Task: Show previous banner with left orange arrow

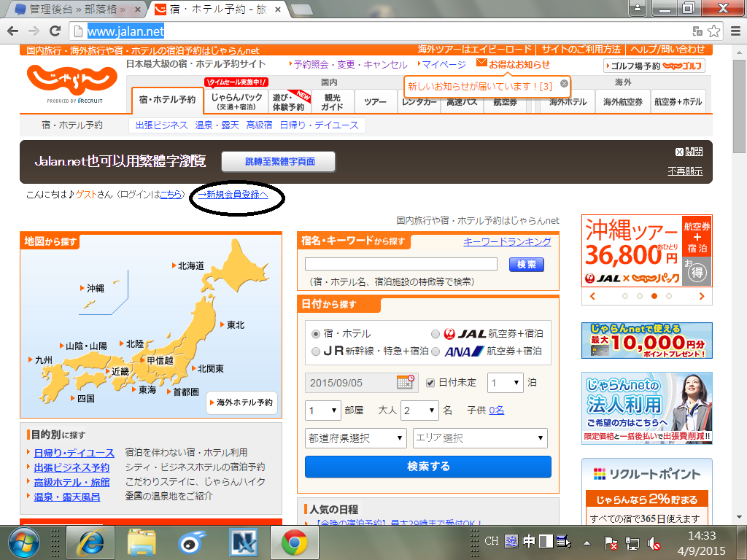Action: [x=592, y=296]
